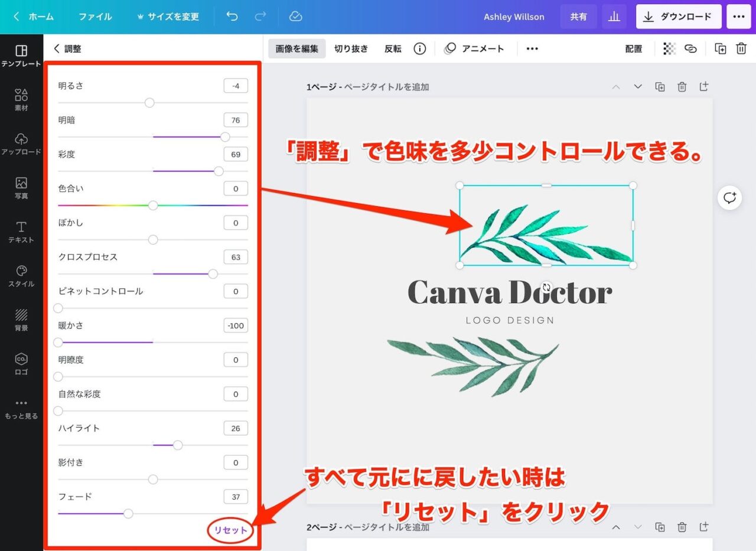Click the 明るさ value field showing -4
This screenshot has height=551, width=756.
pos(236,86)
